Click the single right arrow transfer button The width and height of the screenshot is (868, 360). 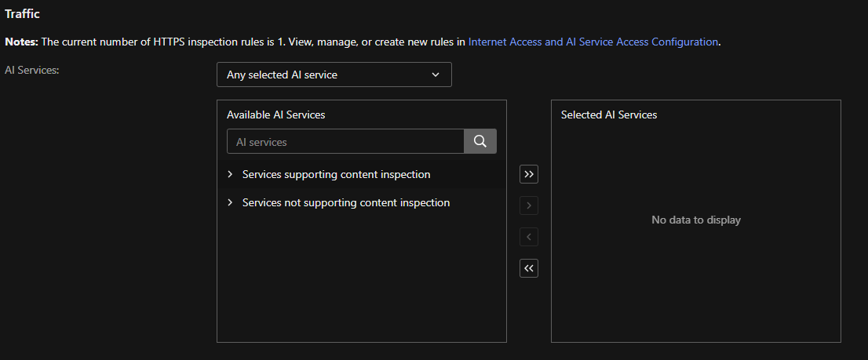529,205
